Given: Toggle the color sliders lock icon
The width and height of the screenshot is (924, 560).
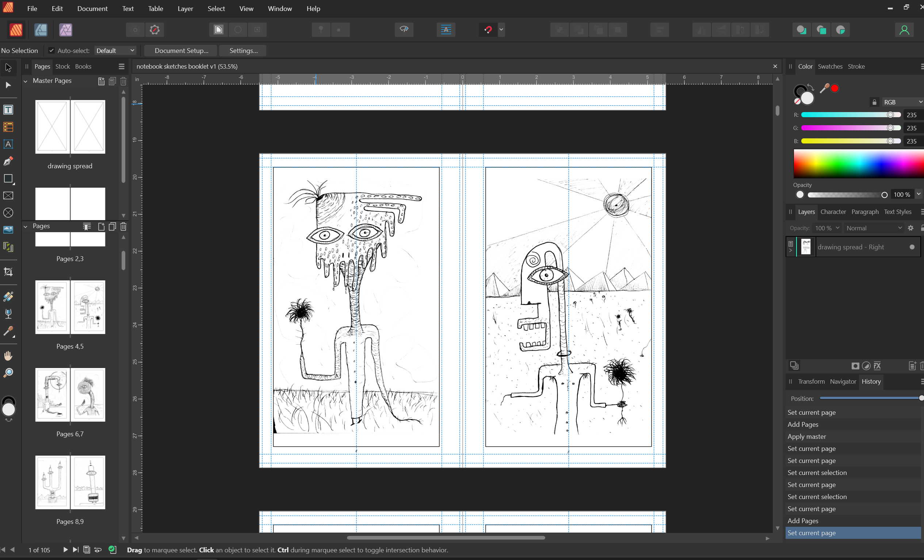Looking at the screenshot, I should (874, 102).
